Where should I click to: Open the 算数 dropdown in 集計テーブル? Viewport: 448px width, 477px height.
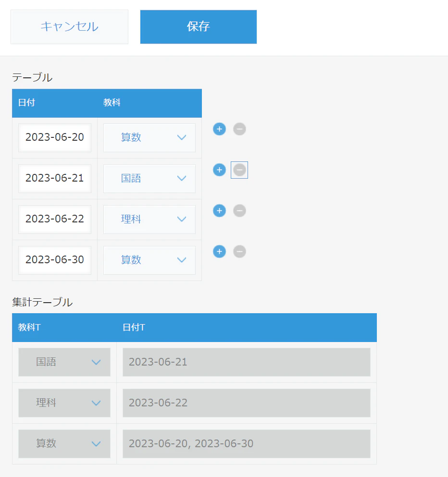[x=64, y=443]
